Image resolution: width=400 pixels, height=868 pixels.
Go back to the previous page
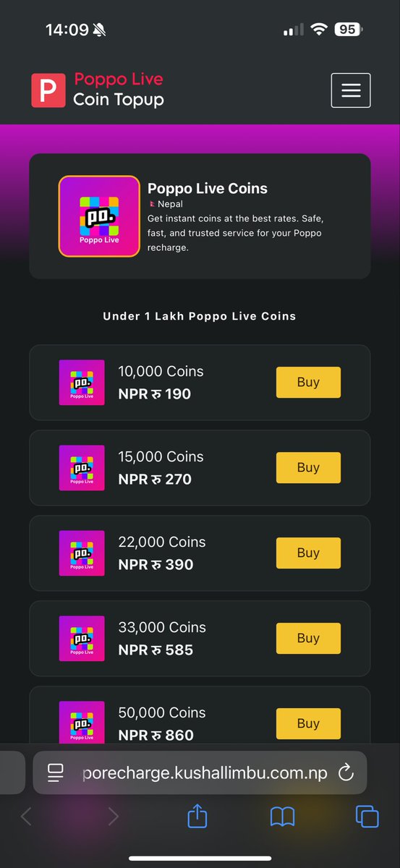coord(26,817)
